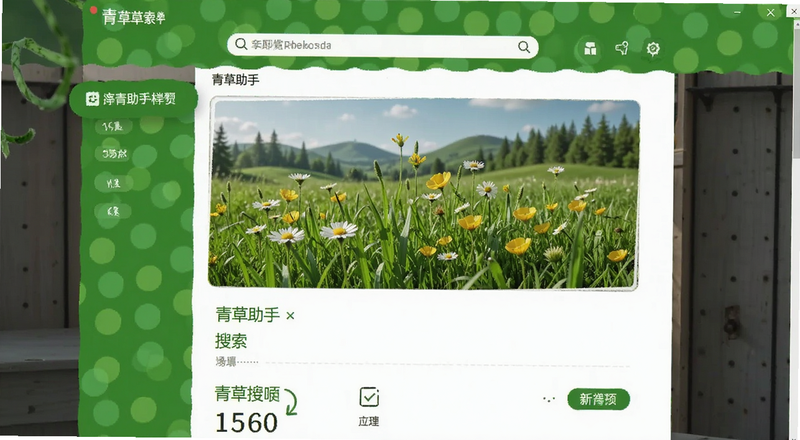Toggle the checkmark box above 立理
Viewport: 800px width, 440px height.
[369, 397]
